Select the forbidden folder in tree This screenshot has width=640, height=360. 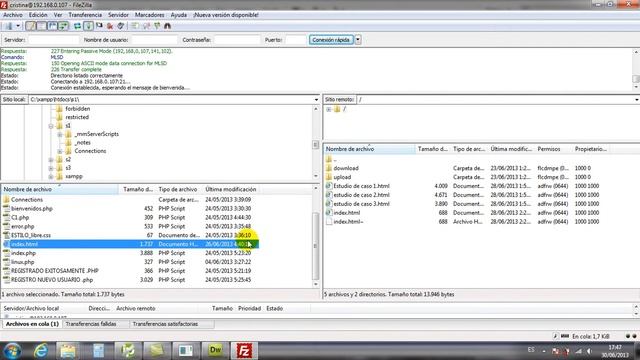coord(78,109)
